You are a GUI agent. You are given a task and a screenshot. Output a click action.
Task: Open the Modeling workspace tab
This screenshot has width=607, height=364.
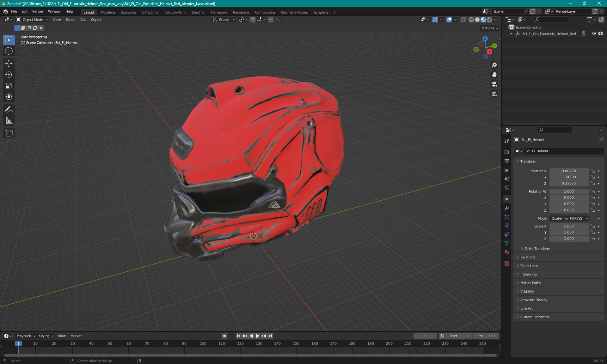[x=108, y=12]
